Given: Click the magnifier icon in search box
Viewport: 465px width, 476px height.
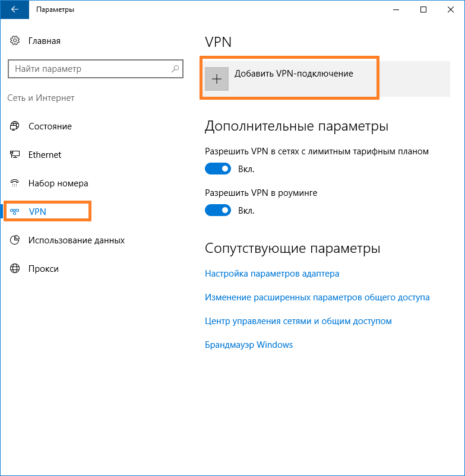Looking at the screenshot, I should pyautogui.click(x=175, y=69).
